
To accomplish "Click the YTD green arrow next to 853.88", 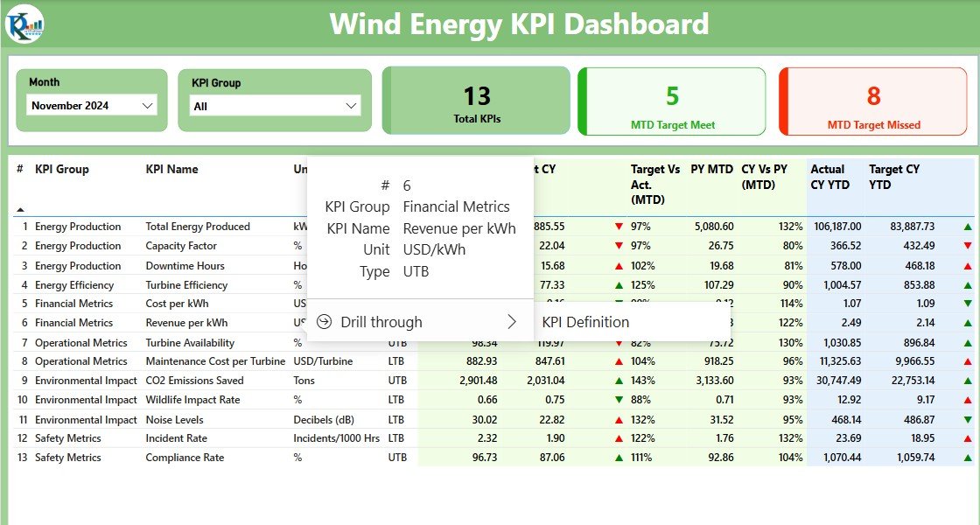I will tap(968, 285).
